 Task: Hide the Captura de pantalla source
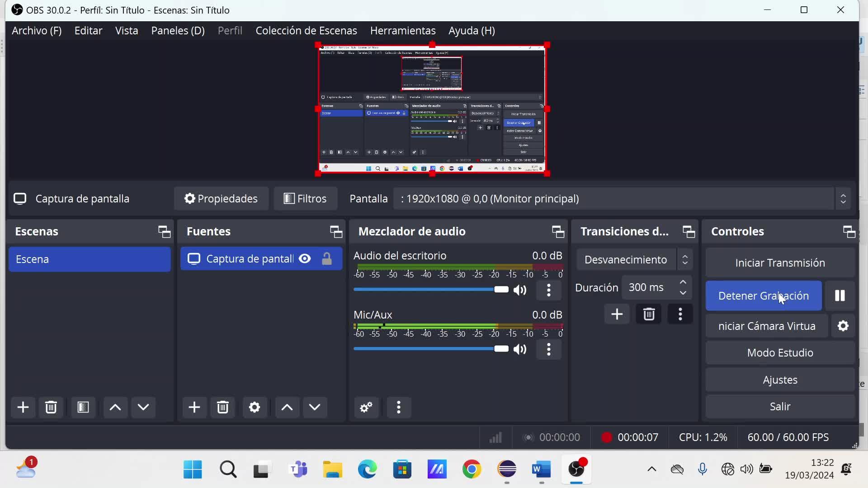(305, 259)
